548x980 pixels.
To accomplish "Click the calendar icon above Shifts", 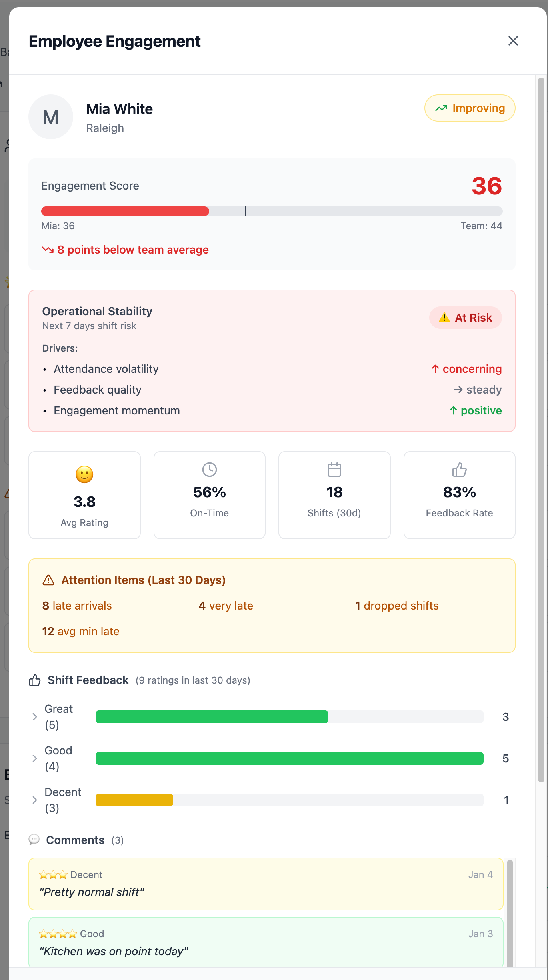I will coord(334,470).
